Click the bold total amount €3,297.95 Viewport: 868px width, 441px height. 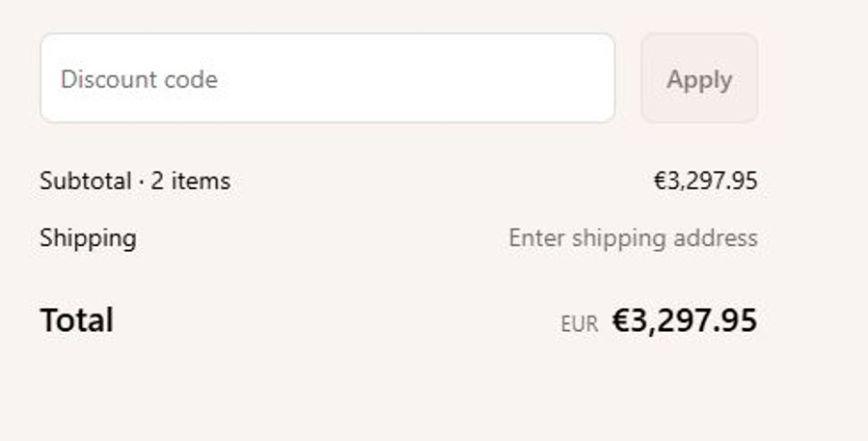click(685, 320)
